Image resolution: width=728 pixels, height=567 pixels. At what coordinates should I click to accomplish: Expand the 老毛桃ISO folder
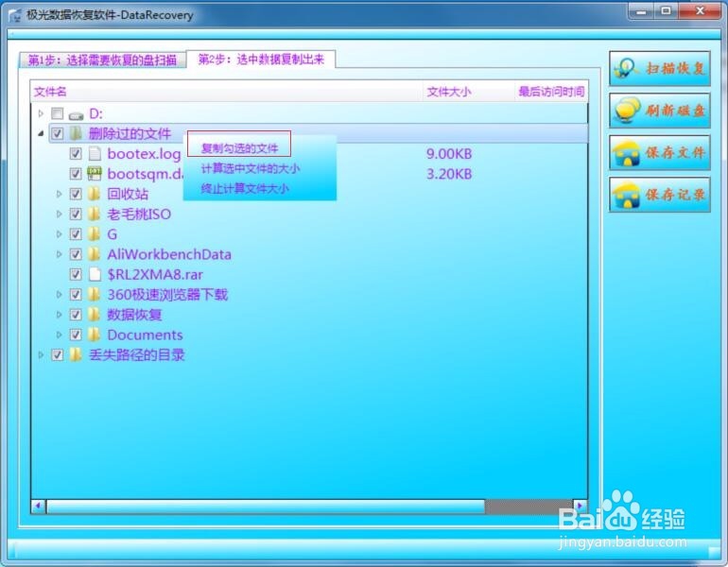point(59,214)
